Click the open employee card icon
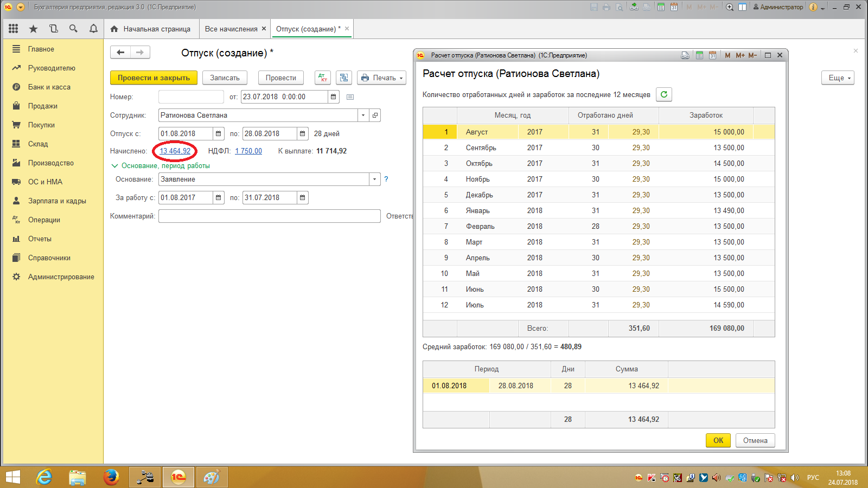The image size is (868, 488). [375, 115]
